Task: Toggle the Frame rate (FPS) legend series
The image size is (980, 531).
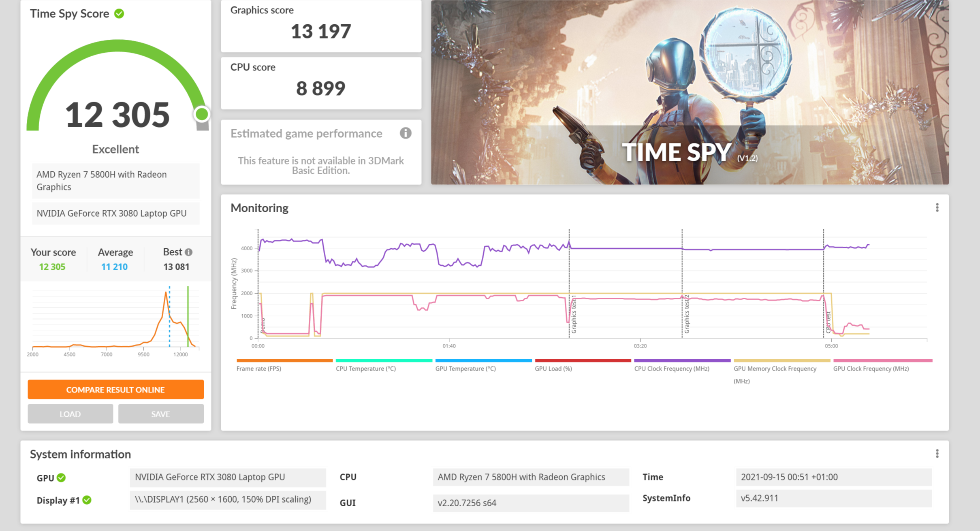Action: pyautogui.click(x=259, y=369)
